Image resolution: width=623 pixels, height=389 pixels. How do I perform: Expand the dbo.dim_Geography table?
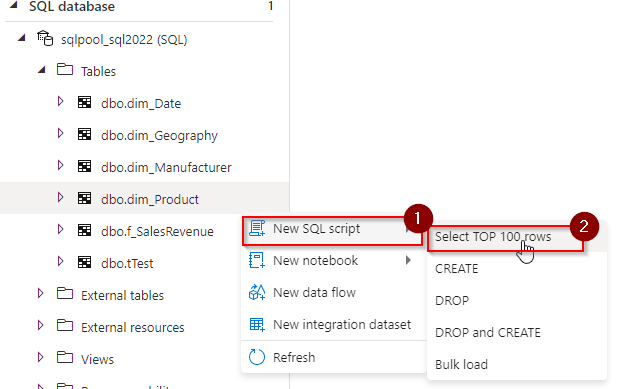[x=60, y=134]
